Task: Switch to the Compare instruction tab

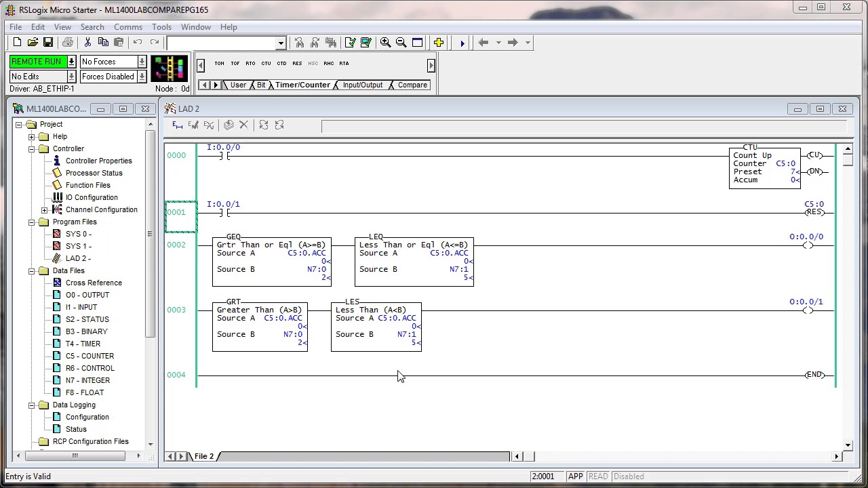Action: coord(412,85)
